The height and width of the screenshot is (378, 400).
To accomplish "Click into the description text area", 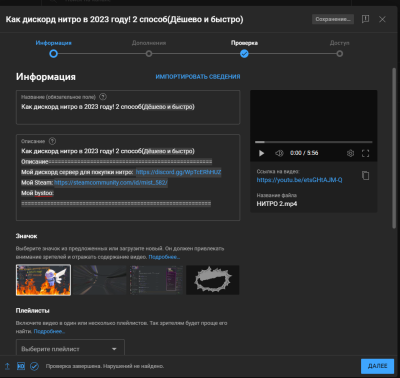I will point(128,177).
